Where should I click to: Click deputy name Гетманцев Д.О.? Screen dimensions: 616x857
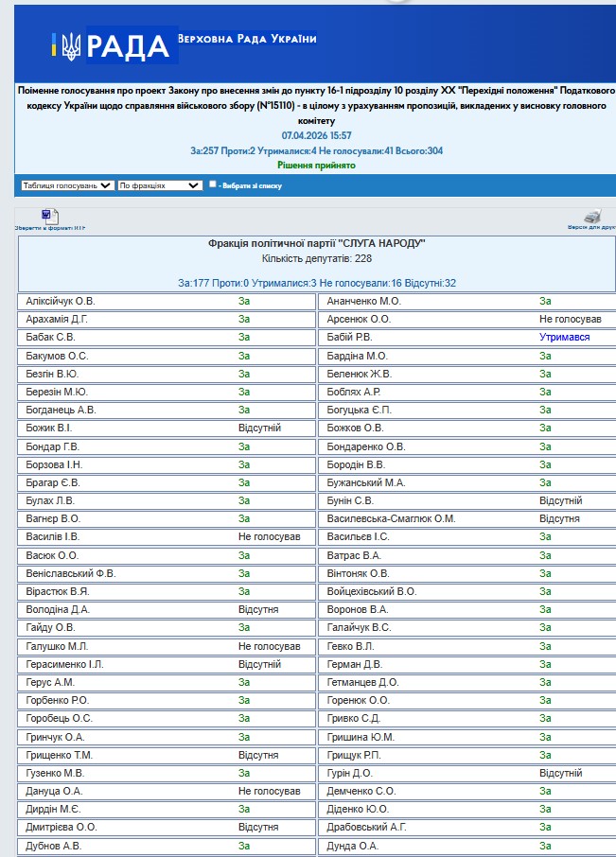coord(363,682)
